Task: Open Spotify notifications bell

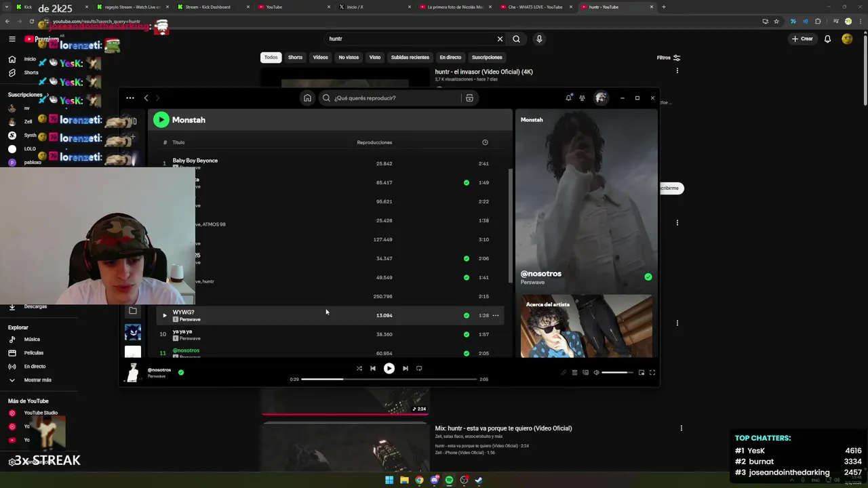Action: (x=568, y=98)
